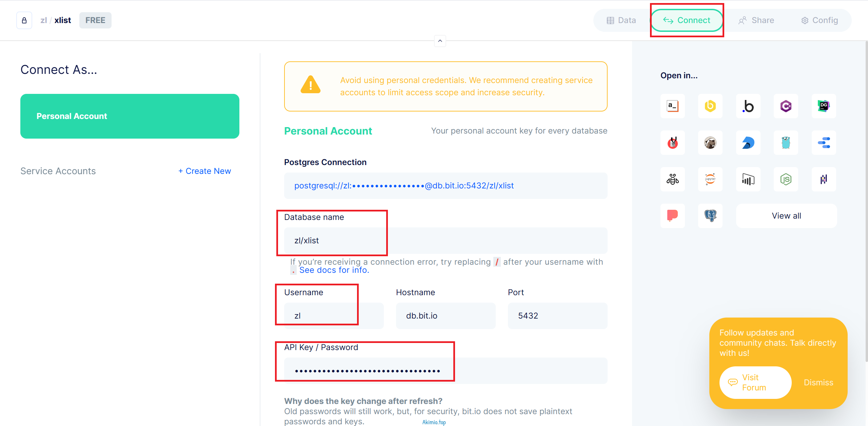Click View all connection options
The height and width of the screenshot is (426, 868).
point(786,216)
